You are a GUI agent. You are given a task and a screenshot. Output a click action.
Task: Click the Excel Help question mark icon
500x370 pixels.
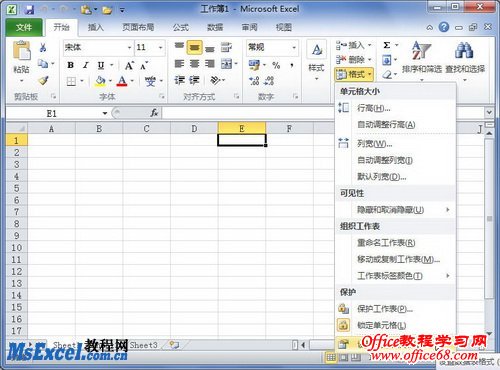[444, 27]
